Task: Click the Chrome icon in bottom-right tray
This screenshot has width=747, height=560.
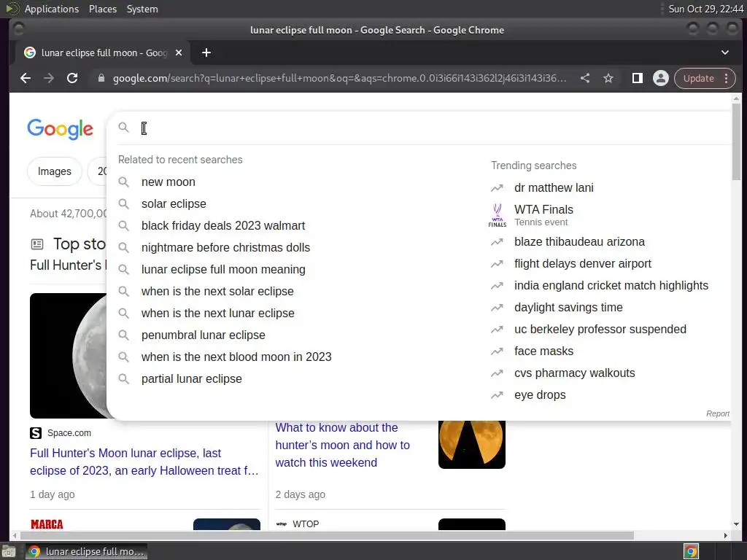Action: [x=691, y=551]
